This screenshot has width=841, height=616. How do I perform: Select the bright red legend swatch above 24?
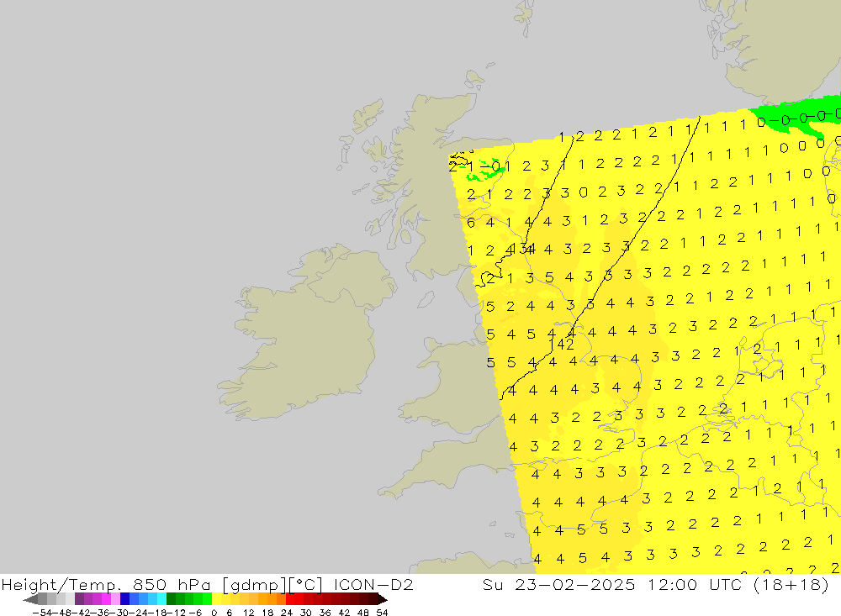point(290,599)
